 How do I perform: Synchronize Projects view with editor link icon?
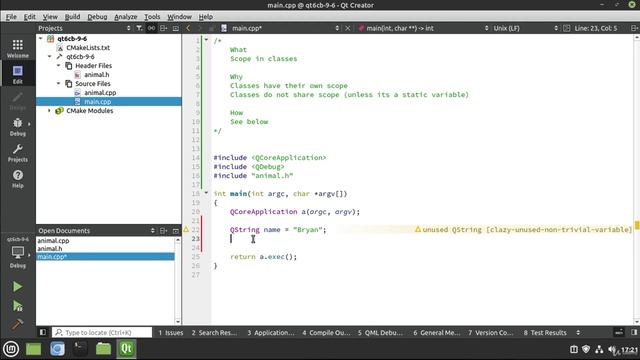151,28
